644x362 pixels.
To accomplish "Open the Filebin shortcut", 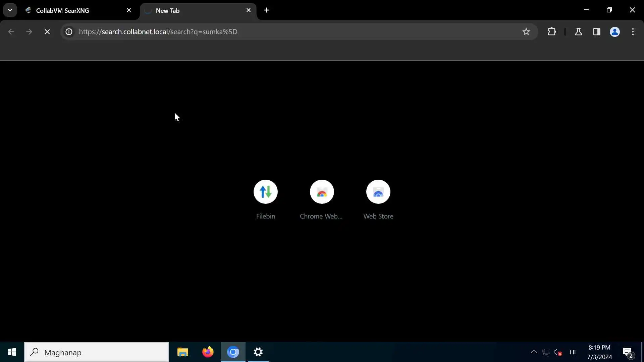I will (265, 192).
